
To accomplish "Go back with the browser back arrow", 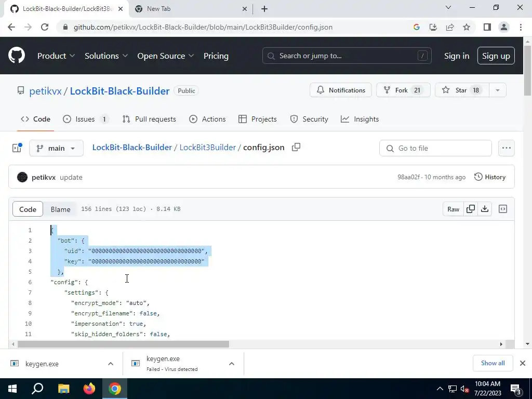I will (11, 27).
